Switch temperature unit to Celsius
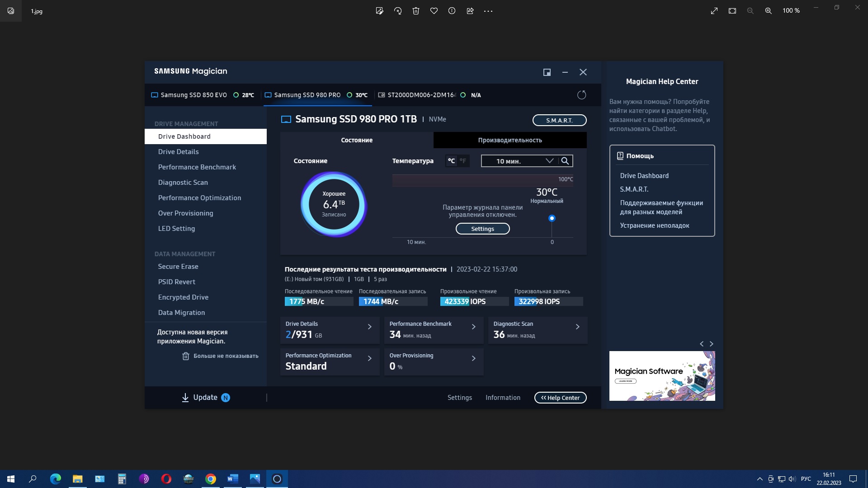Screen dimensions: 868x488 tap(451, 161)
